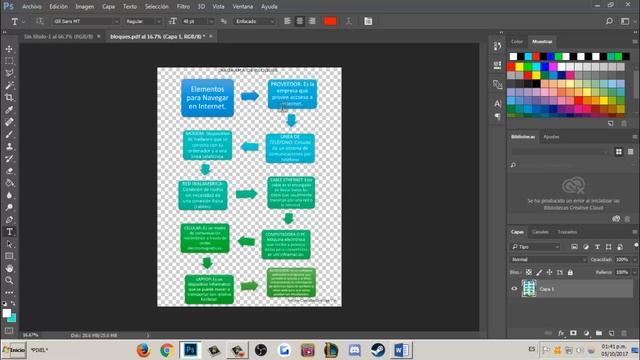Click the layer style fx icon
Image resolution: width=640 pixels, height=360 pixels.
561,333
